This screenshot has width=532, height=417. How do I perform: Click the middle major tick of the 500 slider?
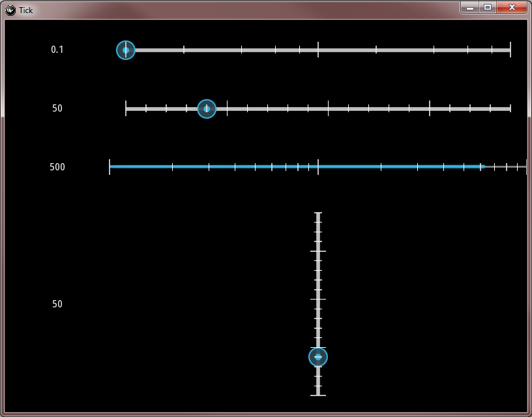pos(318,166)
